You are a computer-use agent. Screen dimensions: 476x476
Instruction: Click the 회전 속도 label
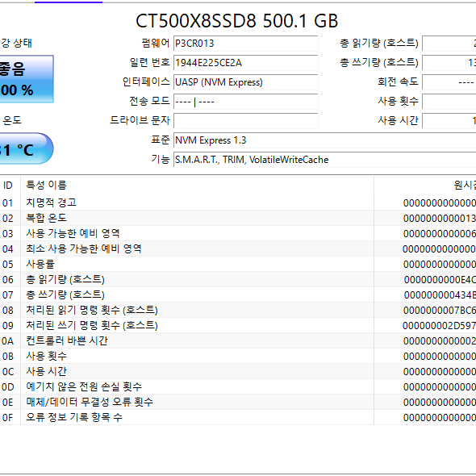point(398,81)
